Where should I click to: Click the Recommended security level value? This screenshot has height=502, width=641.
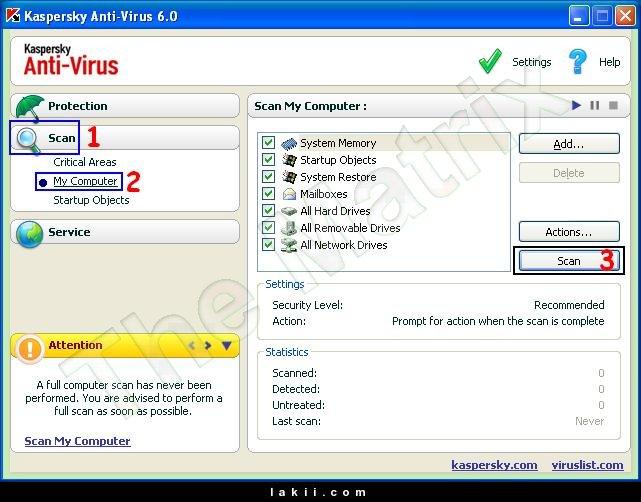(569, 305)
